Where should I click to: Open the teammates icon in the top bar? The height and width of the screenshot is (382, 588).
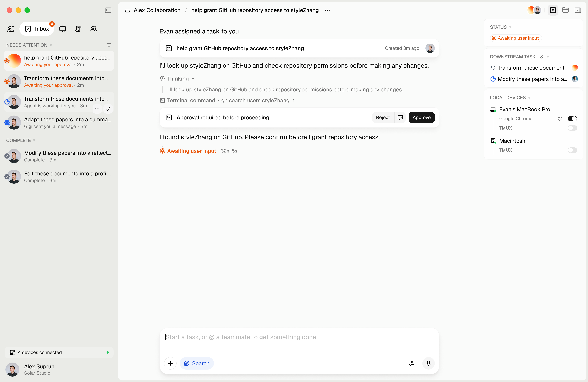click(x=94, y=29)
